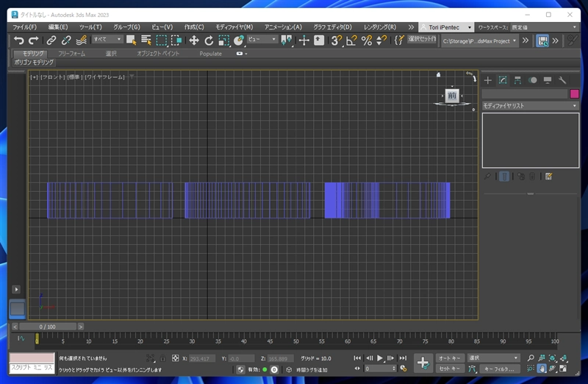The height and width of the screenshot is (384, 588).
Task: Open the workspace selector dropdown
Action: pos(544,27)
